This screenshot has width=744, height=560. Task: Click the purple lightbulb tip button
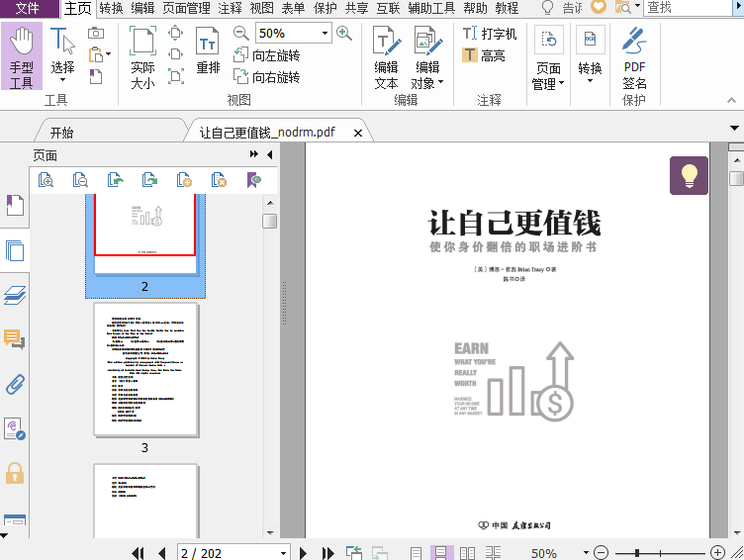689,175
